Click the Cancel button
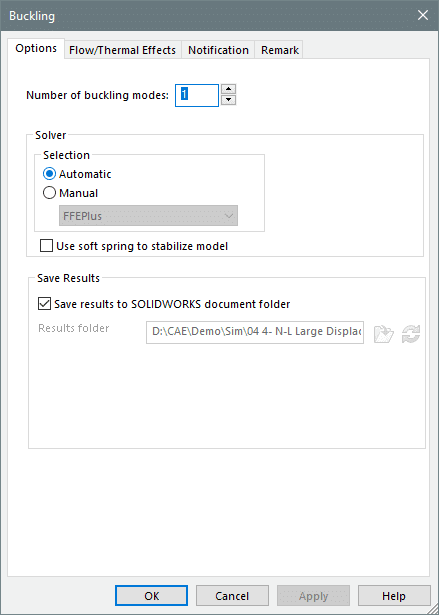The width and height of the screenshot is (439, 615). [232, 596]
